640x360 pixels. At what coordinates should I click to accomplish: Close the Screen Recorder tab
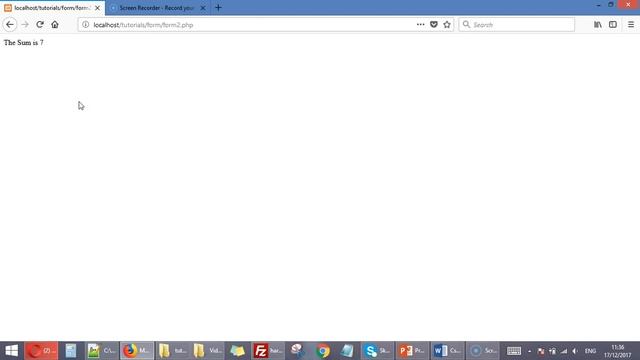pyautogui.click(x=203, y=8)
